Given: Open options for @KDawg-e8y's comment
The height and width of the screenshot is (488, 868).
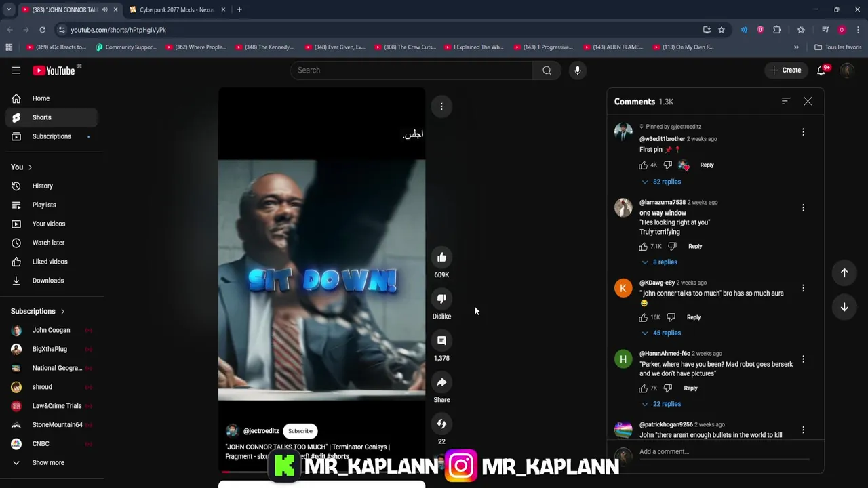Looking at the screenshot, I should [x=804, y=288].
